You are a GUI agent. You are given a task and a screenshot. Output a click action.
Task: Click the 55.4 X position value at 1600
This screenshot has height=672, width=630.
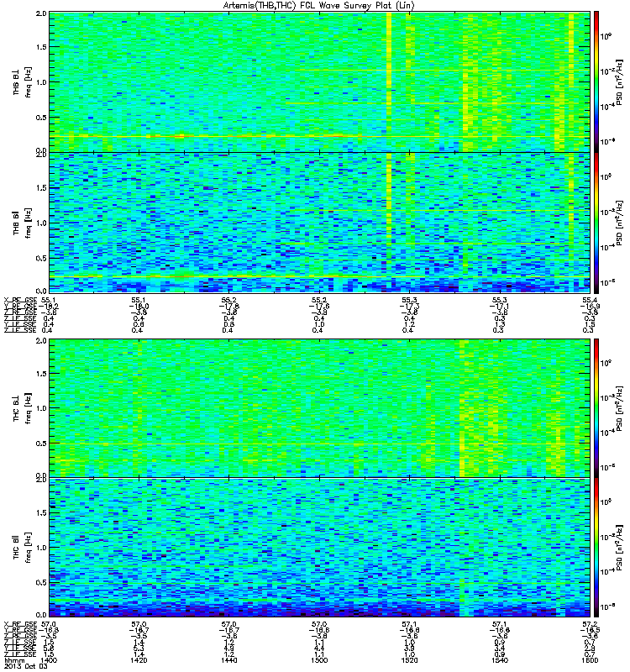(590, 300)
